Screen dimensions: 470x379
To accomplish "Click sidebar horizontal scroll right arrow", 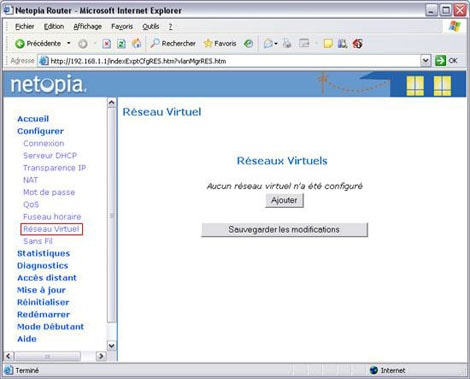I will pyautogui.click(x=101, y=356).
